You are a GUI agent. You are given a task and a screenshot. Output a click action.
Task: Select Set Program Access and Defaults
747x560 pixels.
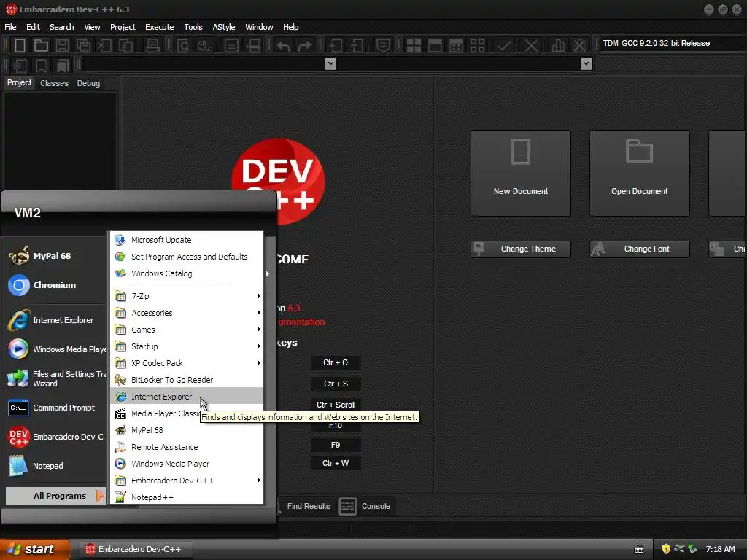(x=187, y=257)
